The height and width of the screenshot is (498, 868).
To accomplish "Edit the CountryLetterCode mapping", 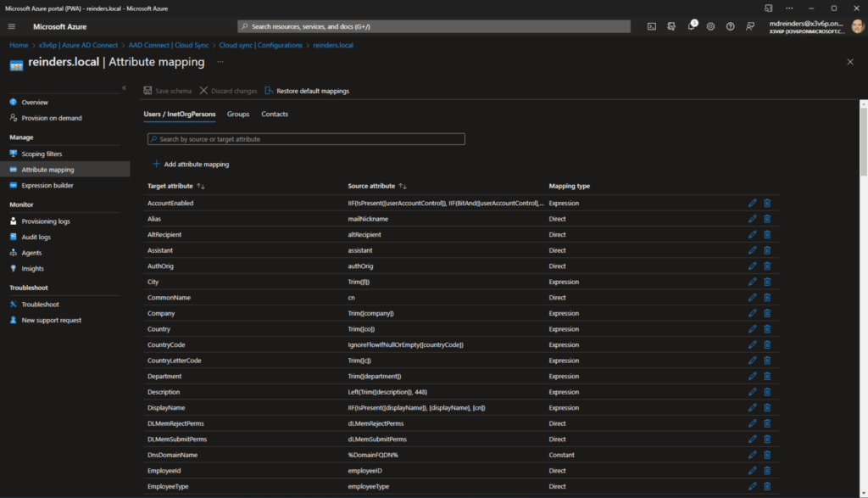I will [x=753, y=361].
